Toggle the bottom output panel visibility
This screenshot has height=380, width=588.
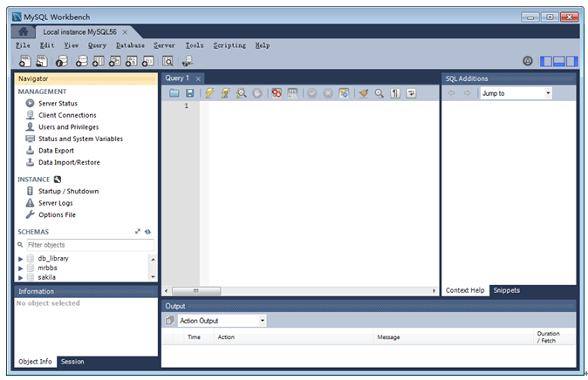click(x=558, y=61)
